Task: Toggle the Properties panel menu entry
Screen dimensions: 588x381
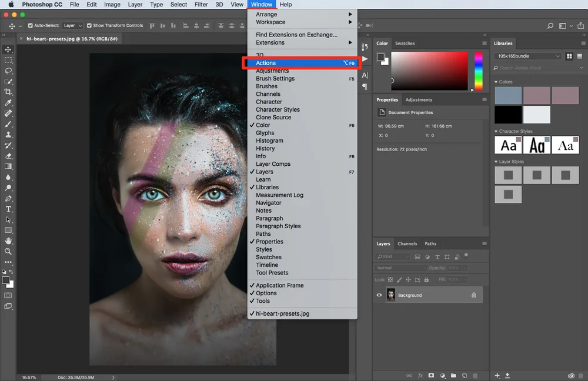Action: click(x=302, y=242)
